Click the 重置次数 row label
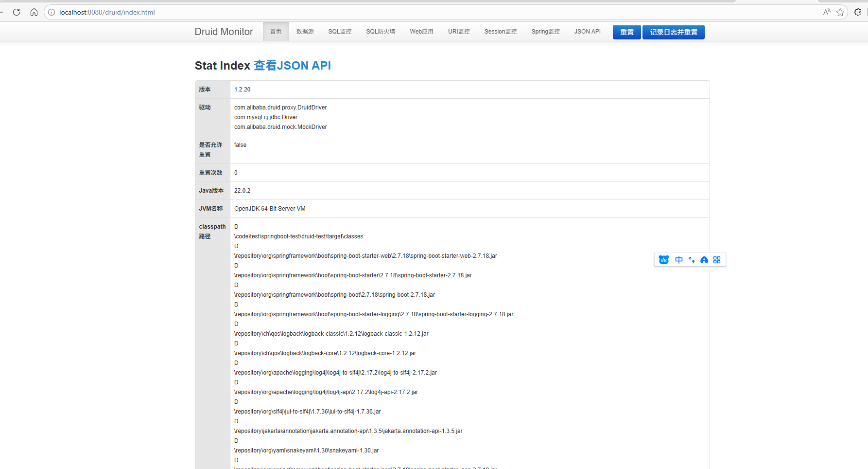The image size is (868, 469). pos(210,173)
